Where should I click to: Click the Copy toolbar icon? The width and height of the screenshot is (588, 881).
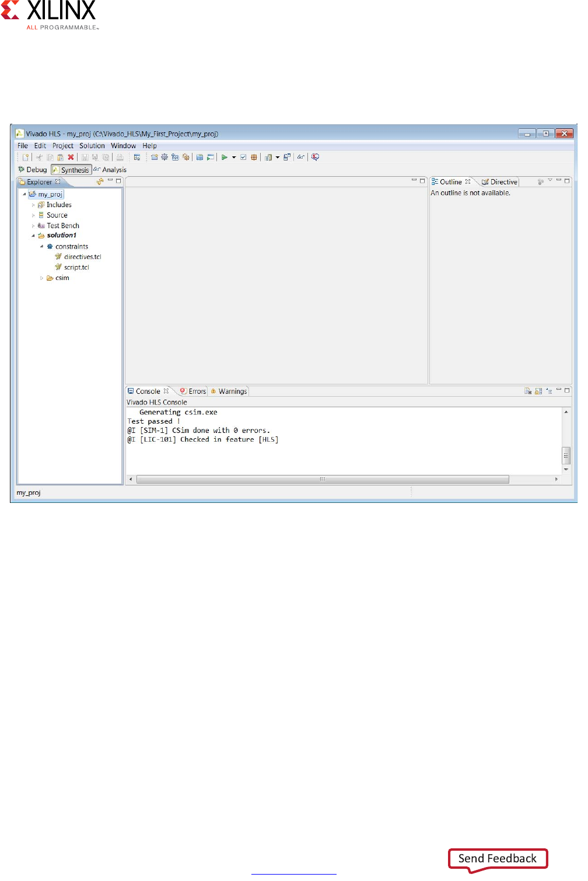[x=50, y=157]
